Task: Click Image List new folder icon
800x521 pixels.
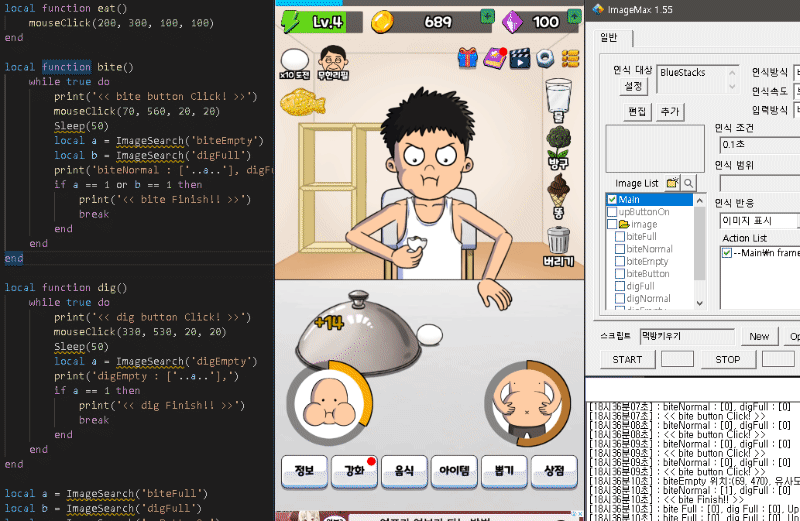Action: [x=672, y=183]
